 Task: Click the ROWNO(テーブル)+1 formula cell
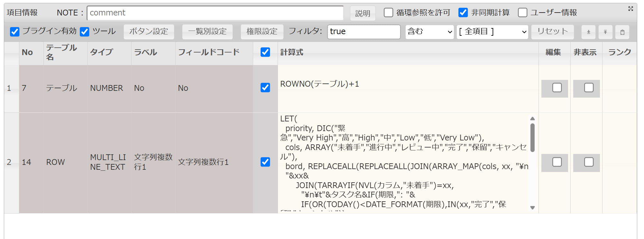[408, 89]
